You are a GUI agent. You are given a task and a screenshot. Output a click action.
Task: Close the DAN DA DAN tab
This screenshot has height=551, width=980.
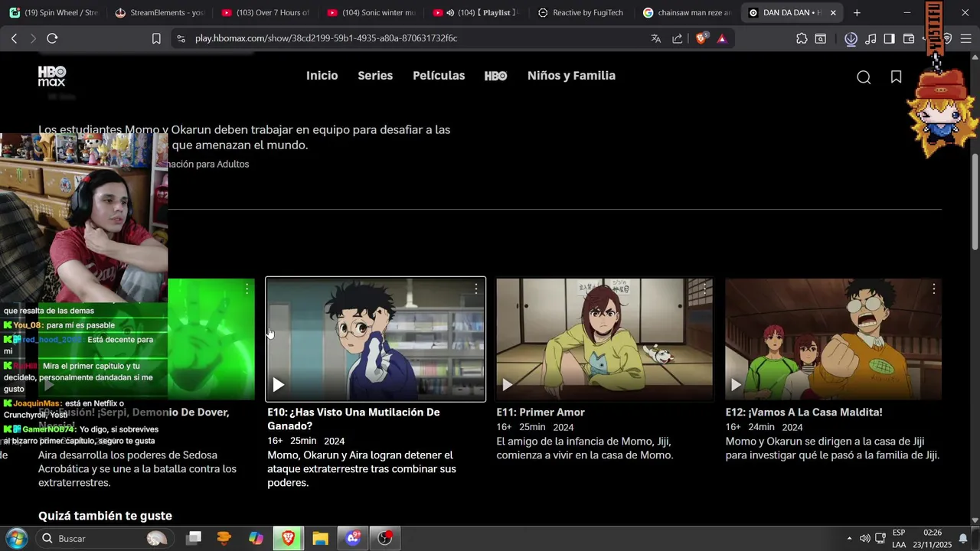(833, 12)
